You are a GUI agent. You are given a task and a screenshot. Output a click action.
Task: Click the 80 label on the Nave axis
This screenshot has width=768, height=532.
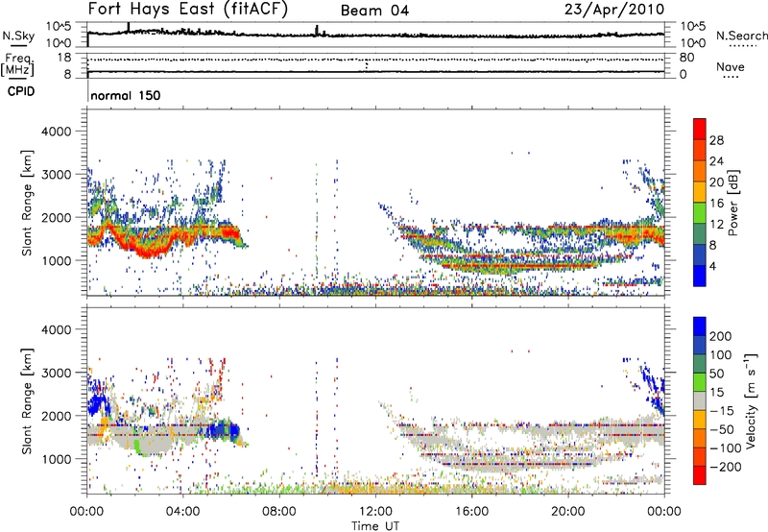pyautogui.click(x=686, y=58)
